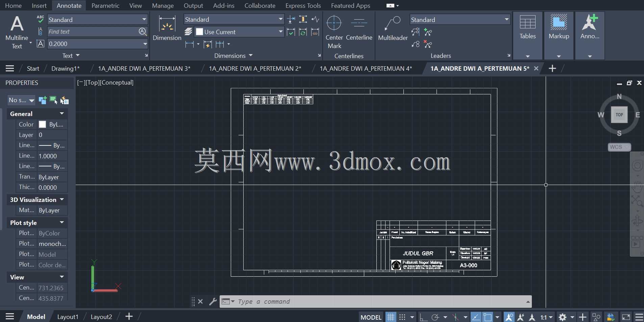Toggle auto-add annotation scales
Image resolution: width=644 pixels, height=322 pixels.
point(521,317)
